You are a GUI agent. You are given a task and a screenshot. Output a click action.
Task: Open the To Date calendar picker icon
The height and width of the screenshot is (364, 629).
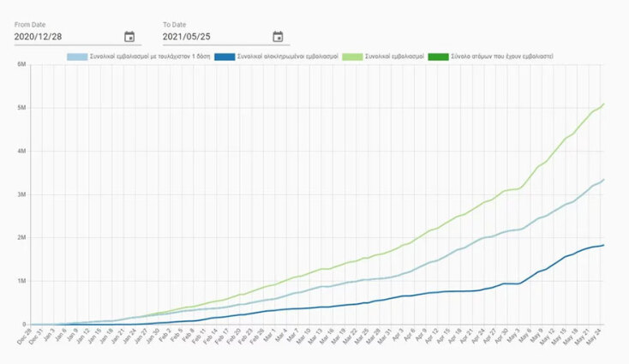click(278, 37)
